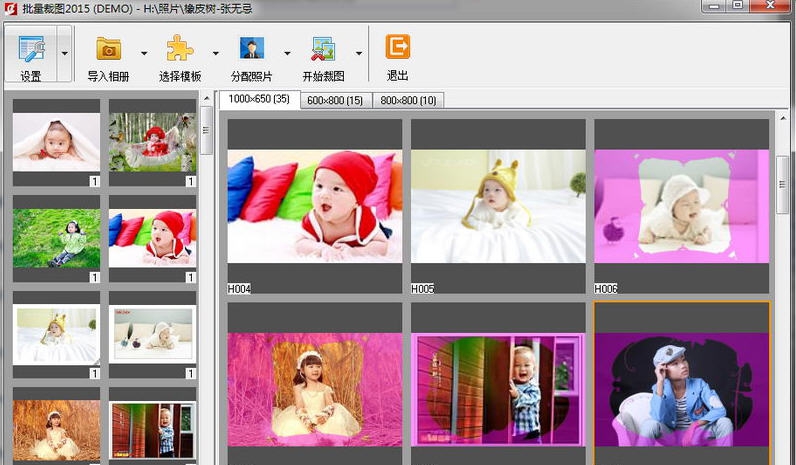Screen dimensions: 796x465
Task: Switch to the 800×800 (10) tab
Action: coord(409,101)
